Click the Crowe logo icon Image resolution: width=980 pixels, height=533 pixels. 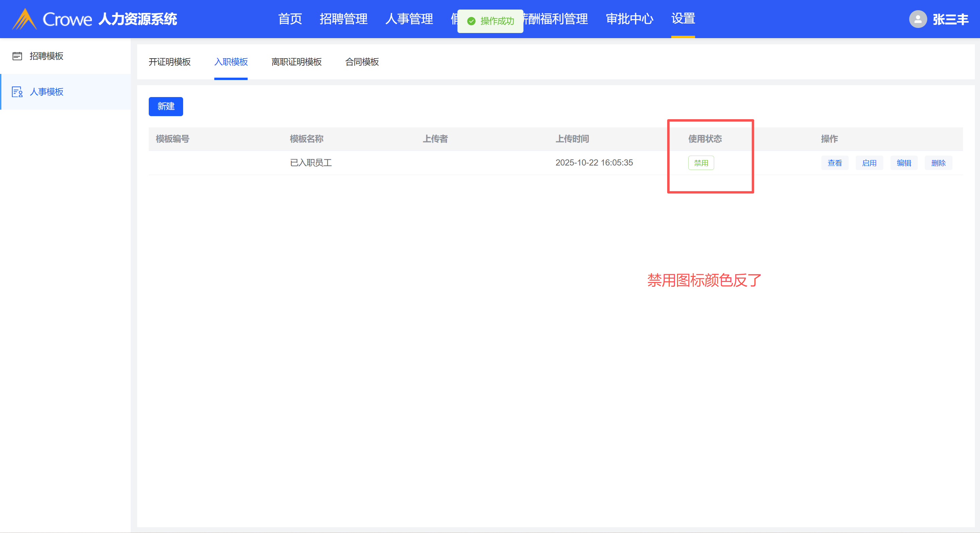[x=25, y=19]
